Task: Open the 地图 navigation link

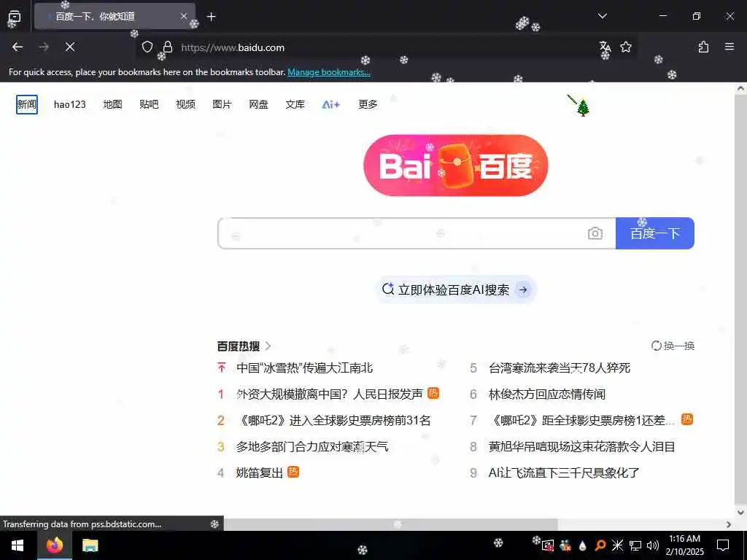Action: tap(113, 104)
